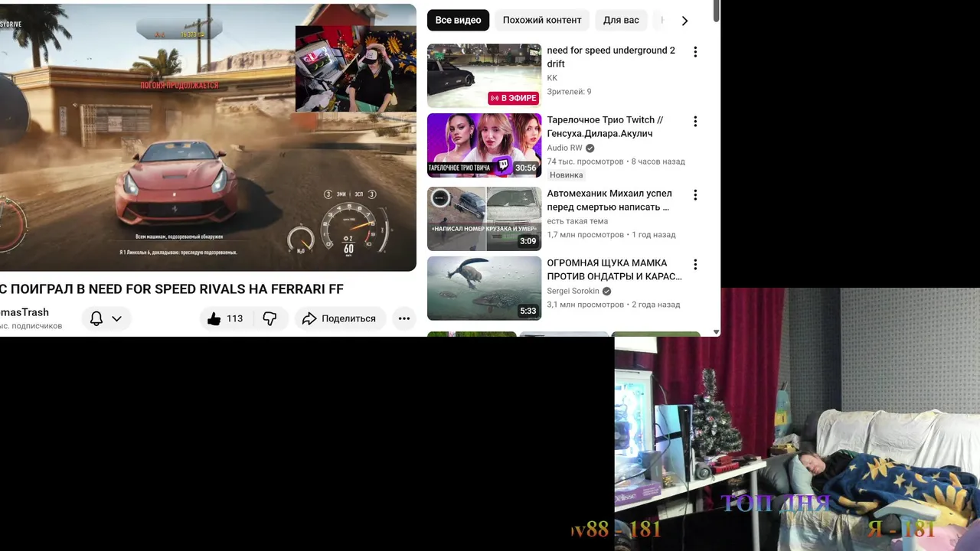The width and height of the screenshot is (980, 551).
Task: Click the page scrollbar down arrow
Action: (x=716, y=332)
